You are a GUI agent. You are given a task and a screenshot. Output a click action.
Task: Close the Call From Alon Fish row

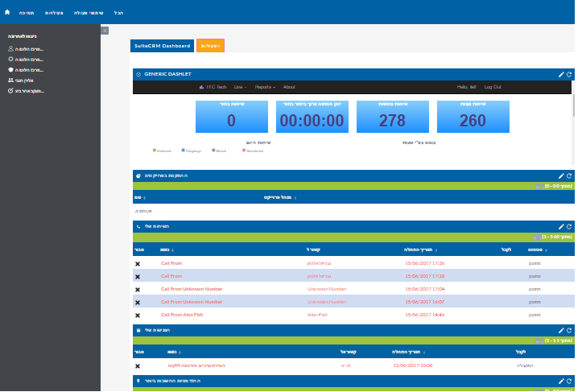coord(138,315)
